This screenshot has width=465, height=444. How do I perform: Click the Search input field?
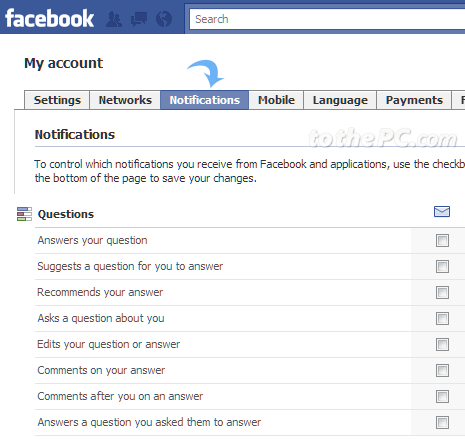pyautogui.click(x=327, y=19)
